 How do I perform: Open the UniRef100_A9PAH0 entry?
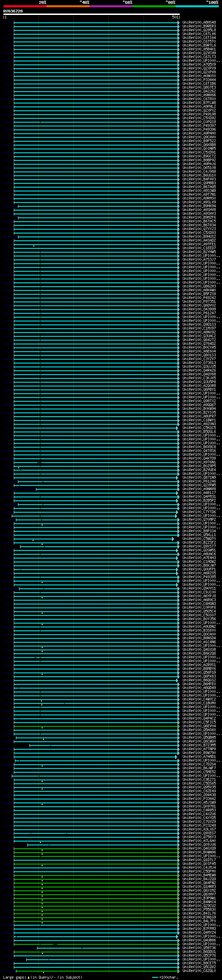[x=199, y=133]
